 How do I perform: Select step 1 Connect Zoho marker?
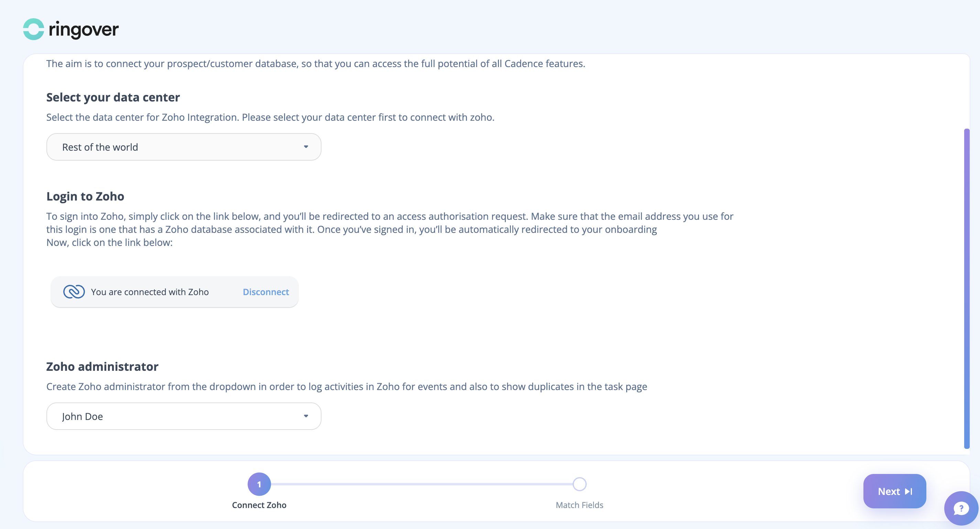(259, 484)
